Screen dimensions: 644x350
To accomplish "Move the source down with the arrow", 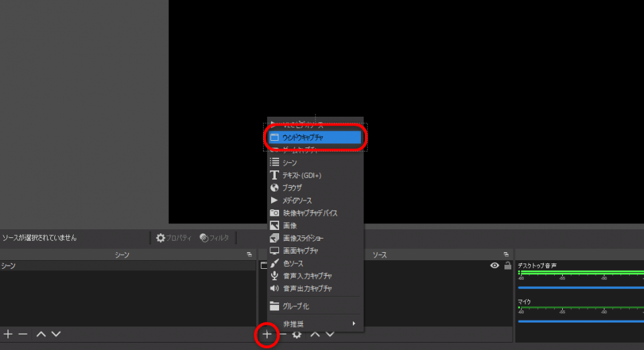I will [329, 334].
